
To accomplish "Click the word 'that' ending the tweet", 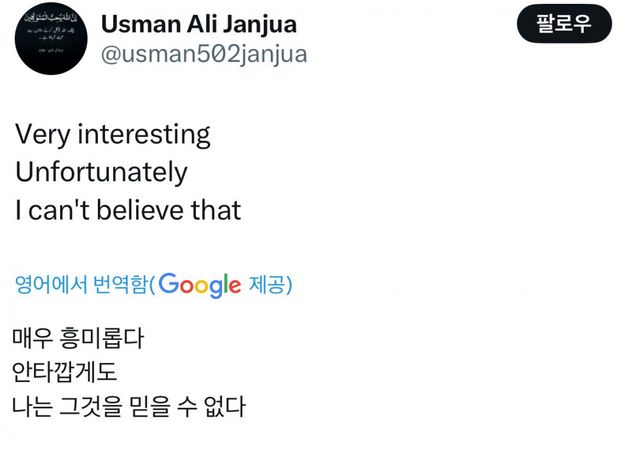I will pyautogui.click(x=219, y=210).
